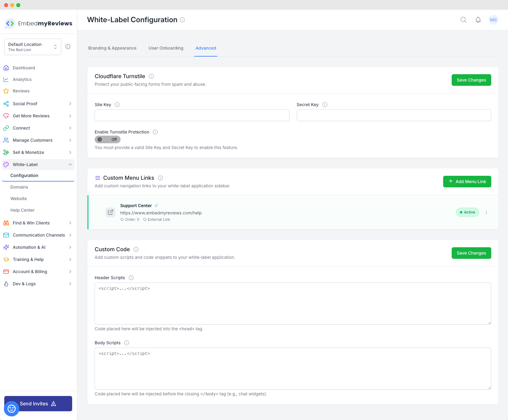Focus the Site Key input field
Screen dimensions: 508x420
192,115
